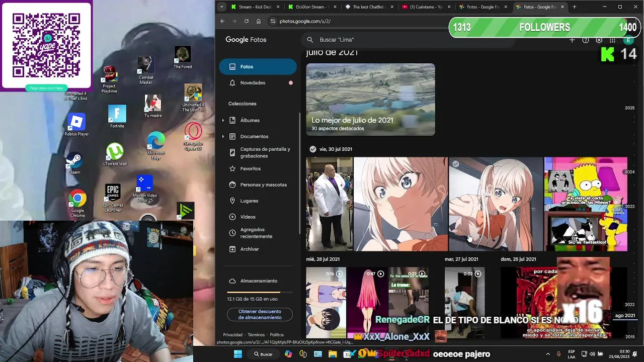The image size is (644, 362).
Task: Open Videos play icon in sidebar
Action: [x=232, y=217]
